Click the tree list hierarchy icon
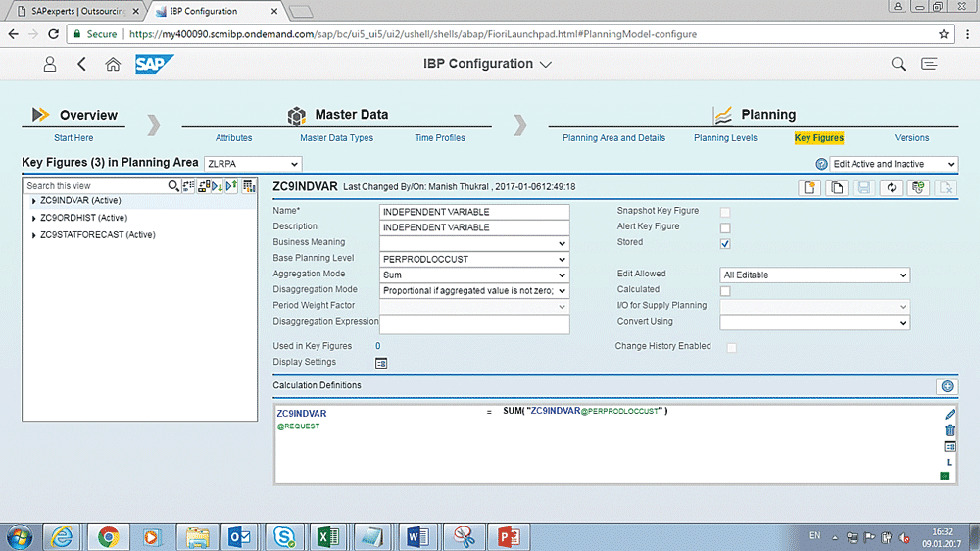The image size is (980, 551). pyautogui.click(x=188, y=185)
